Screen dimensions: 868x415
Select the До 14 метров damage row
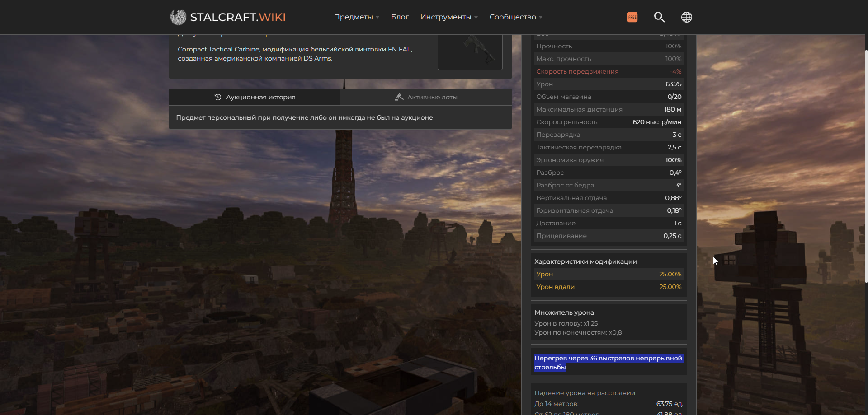click(x=609, y=404)
